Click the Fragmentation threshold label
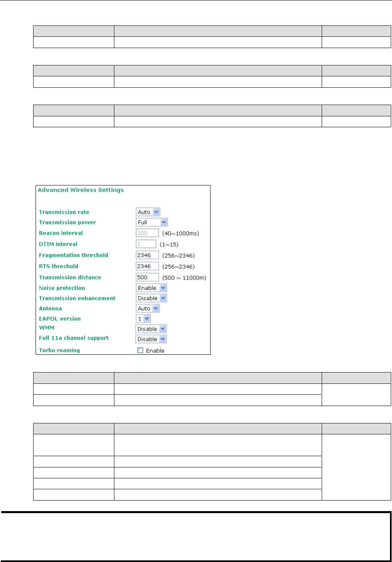This screenshot has width=392, height=562. point(74,255)
